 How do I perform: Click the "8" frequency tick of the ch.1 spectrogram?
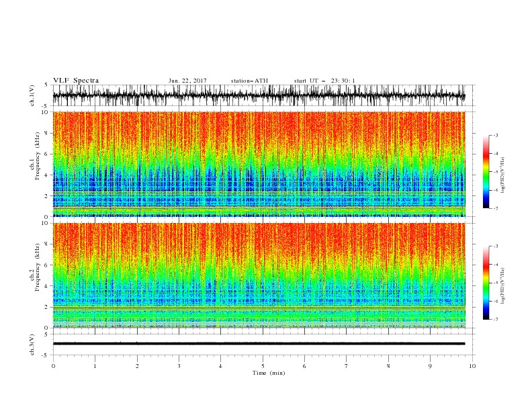click(47, 133)
